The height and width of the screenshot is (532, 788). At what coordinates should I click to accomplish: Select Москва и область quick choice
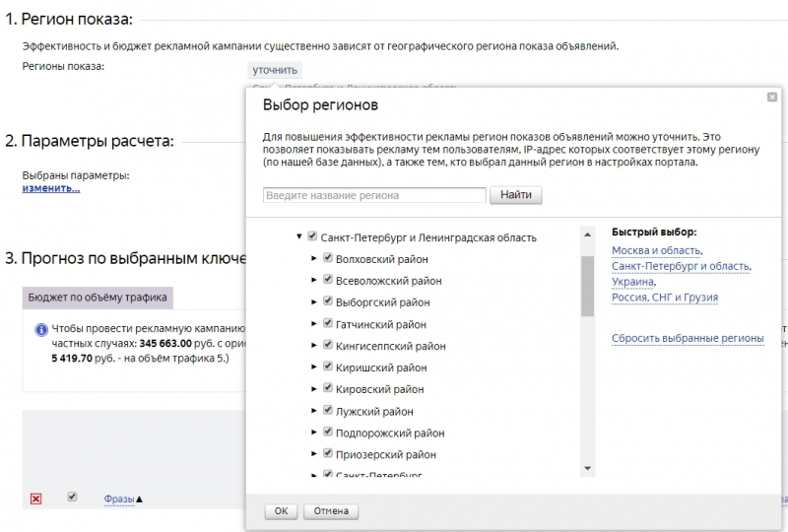click(x=656, y=250)
